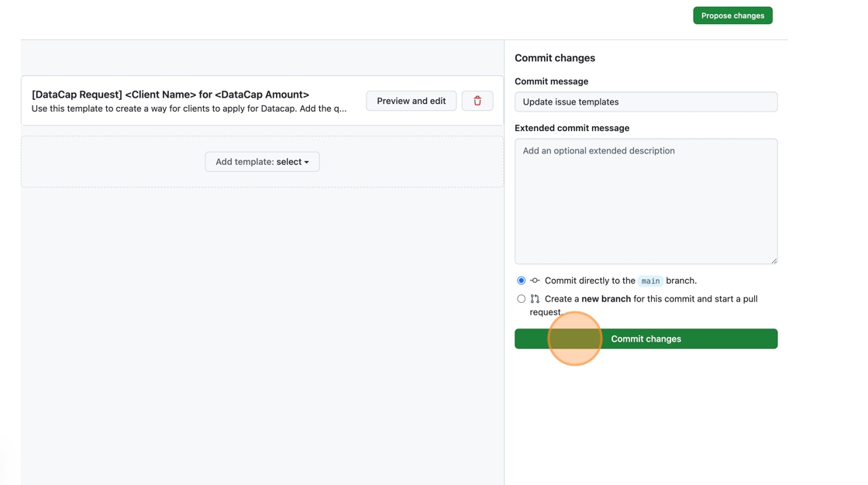Click the Commit message label
This screenshot has width=868, height=485.
(x=551, y=81)
